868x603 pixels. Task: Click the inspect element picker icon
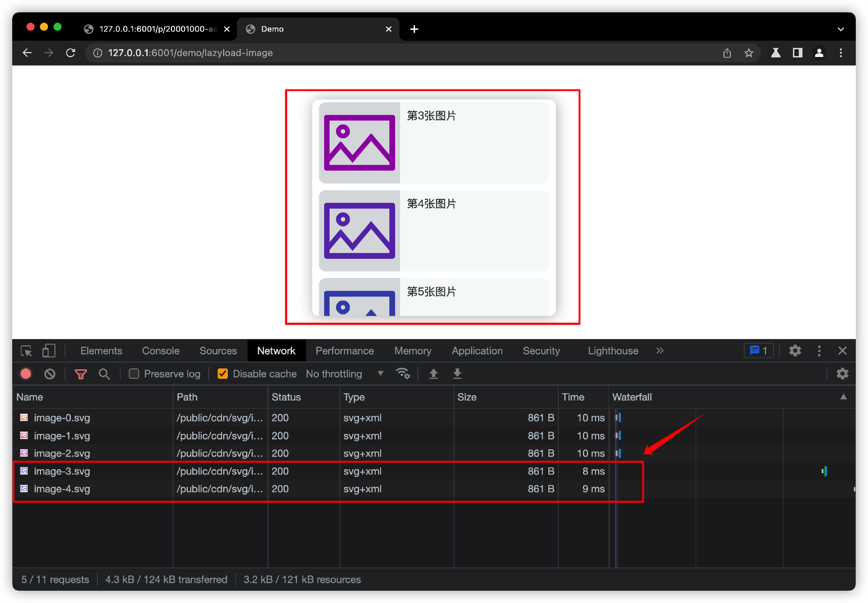point(26,351)
